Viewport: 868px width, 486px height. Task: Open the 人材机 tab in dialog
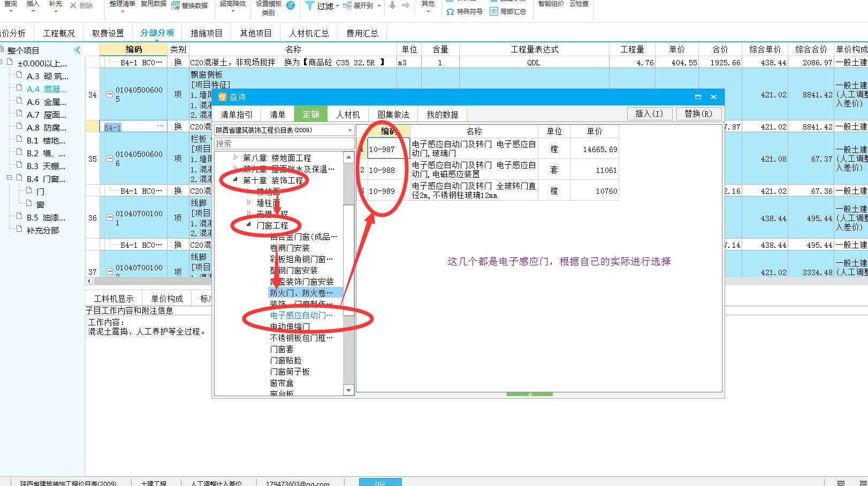coord(348,115)
